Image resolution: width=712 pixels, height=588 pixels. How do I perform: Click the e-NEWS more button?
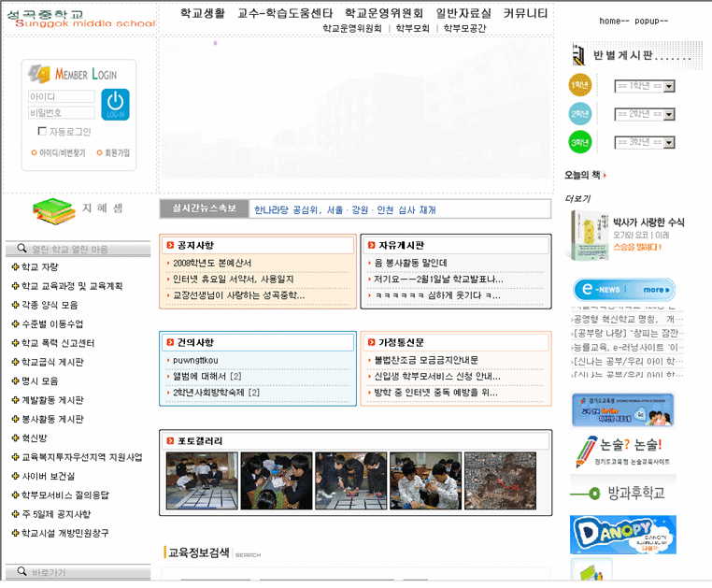click(654, 290)
